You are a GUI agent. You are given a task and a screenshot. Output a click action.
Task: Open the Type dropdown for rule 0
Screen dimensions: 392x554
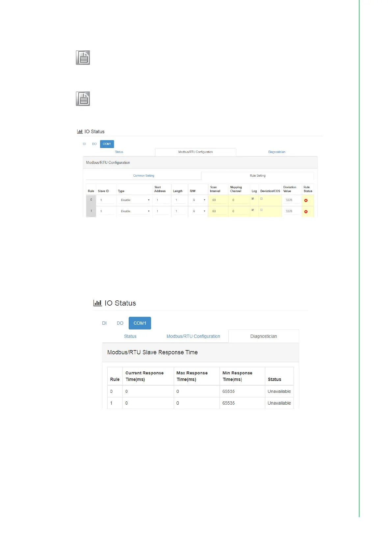[135, 200]
